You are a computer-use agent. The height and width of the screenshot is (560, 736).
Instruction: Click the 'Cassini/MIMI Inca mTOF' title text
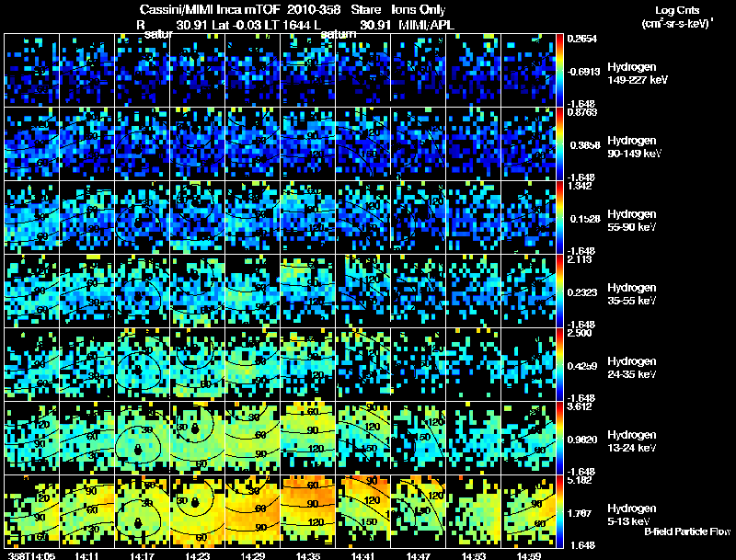(x=210, y=9)
